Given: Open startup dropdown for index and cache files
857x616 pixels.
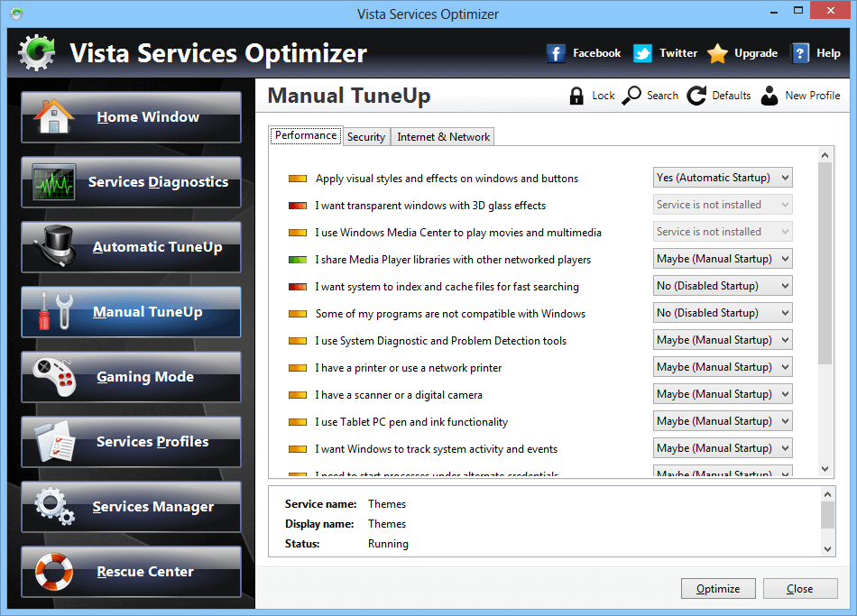Looking at the screenshot, I should (x=723, y=286).
